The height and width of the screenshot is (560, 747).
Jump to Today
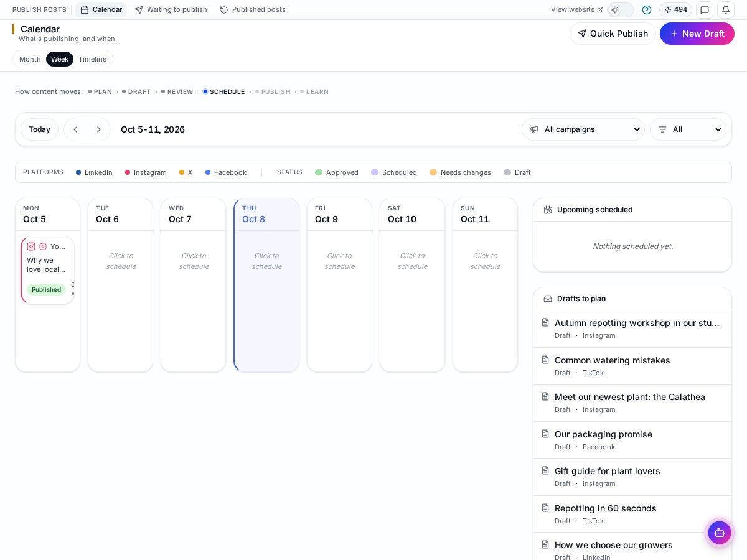[39, 129]
